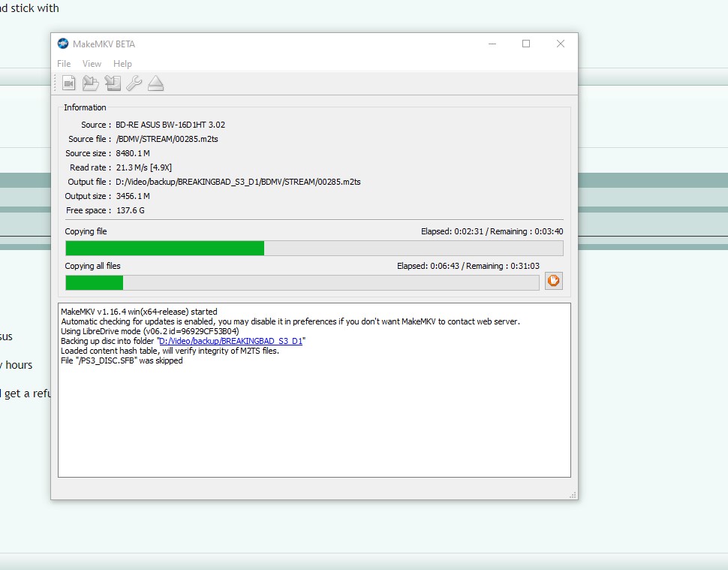Click the source value BD-RE ASUS BW-16D1HT 3.02
This screenshot has width=728, height=570.
point(170,125)
